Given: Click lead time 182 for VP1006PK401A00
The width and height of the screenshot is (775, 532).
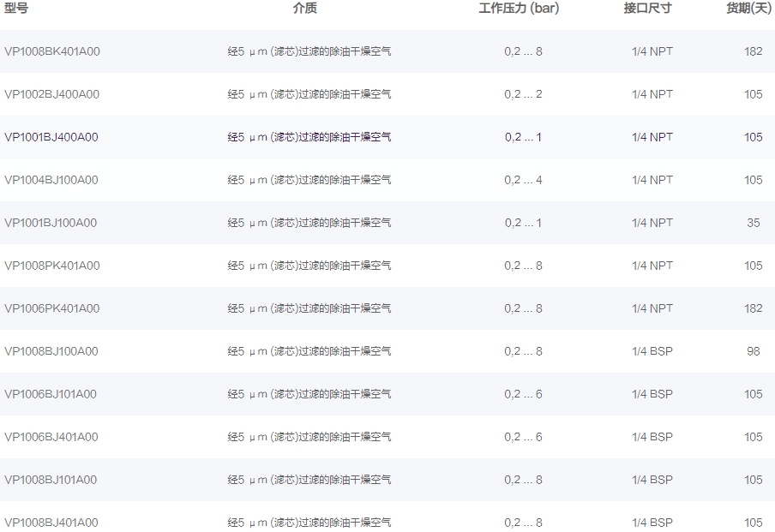Looking at the screenshot, I should pyautogui.click(x=754, y=308).
